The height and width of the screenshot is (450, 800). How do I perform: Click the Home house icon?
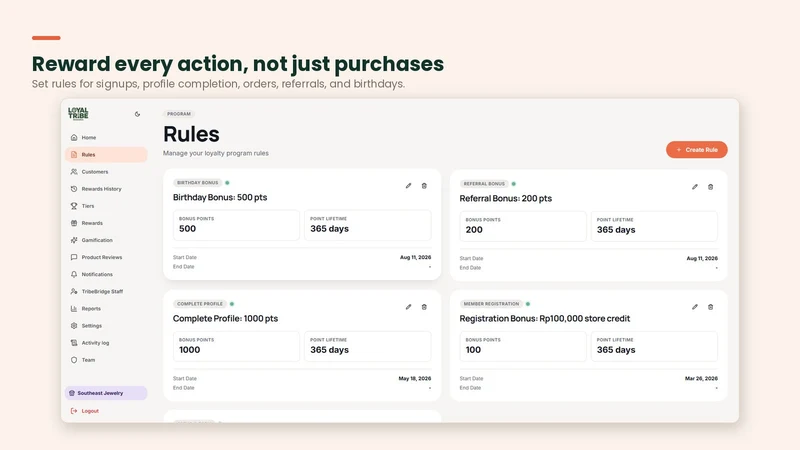pos(74,137)
